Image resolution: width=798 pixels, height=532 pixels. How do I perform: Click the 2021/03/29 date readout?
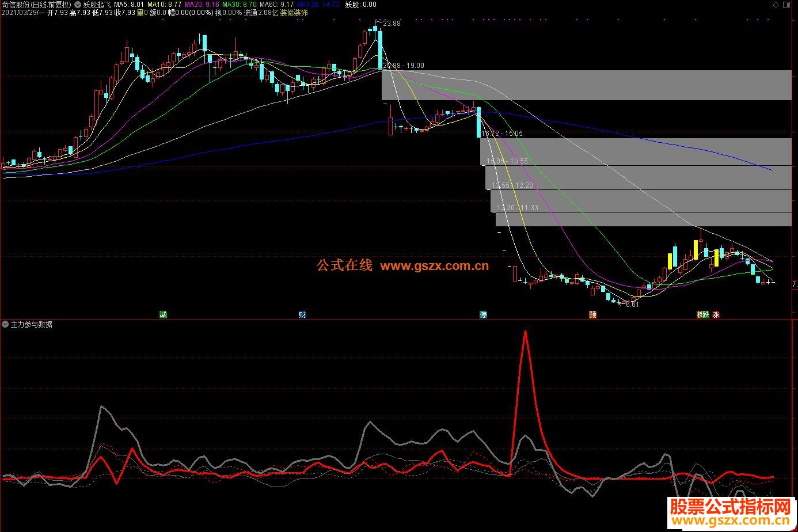(x=18, y=13)
